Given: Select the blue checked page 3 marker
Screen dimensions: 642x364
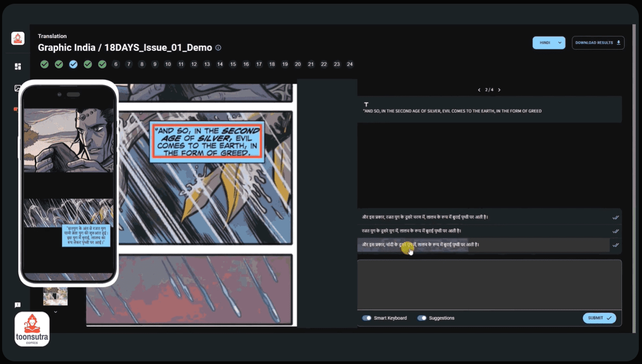Looking at the screenshot, I should coord(73,64).
